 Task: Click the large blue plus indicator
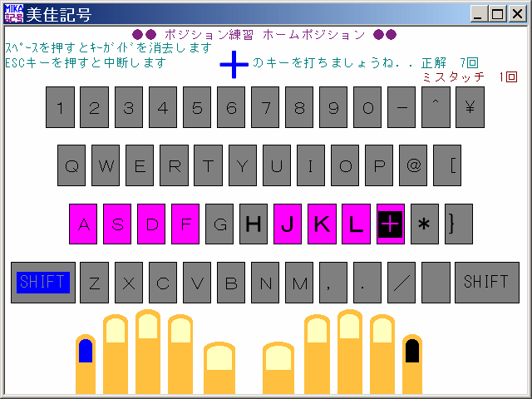coord(234,65)
